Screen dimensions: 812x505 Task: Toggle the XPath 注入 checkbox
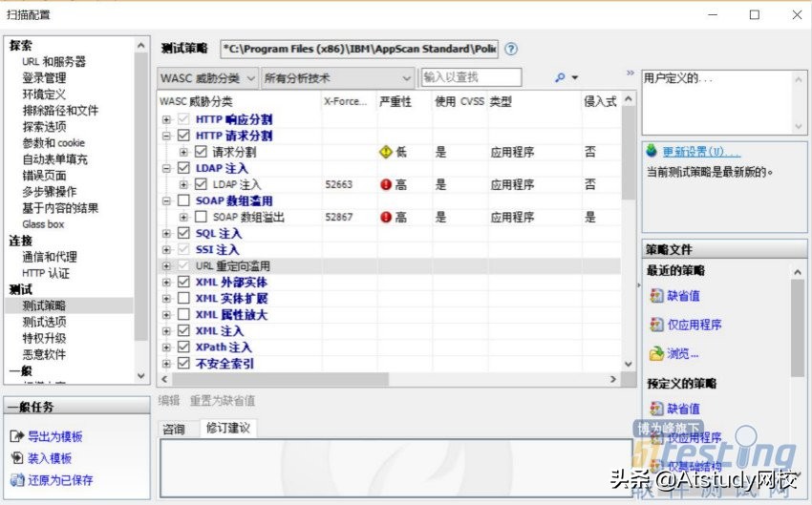point(183,347)
